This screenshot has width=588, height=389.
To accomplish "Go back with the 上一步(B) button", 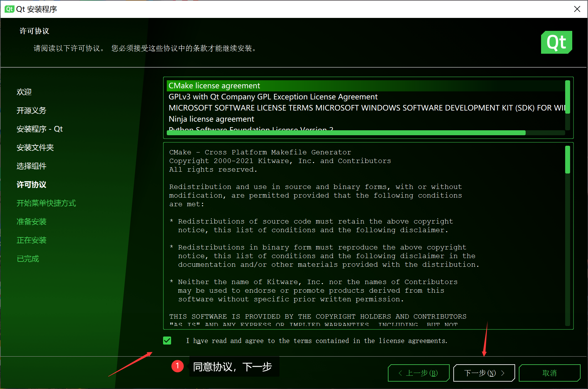I will pyautogui.click(x=418, y=373).
